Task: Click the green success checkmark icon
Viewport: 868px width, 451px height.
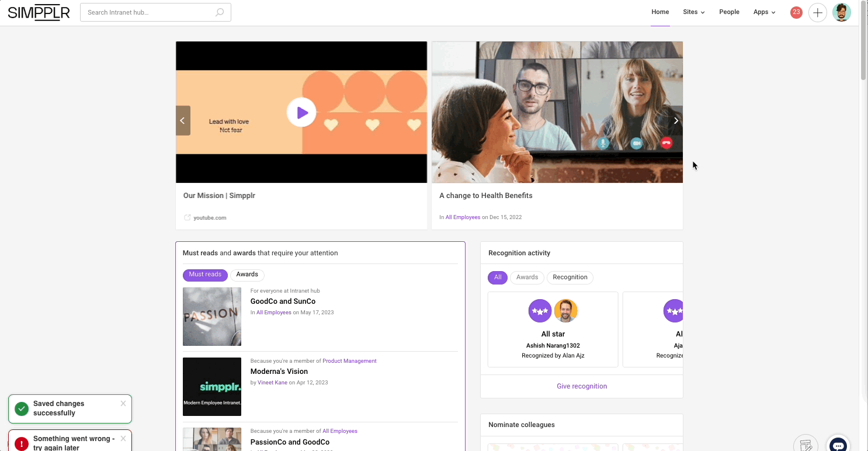Action: pos(22,408)
